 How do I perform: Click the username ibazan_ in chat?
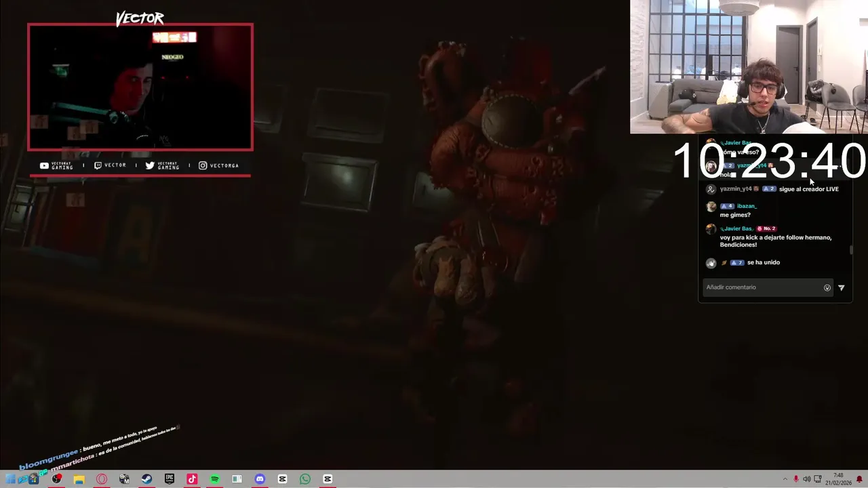click(747, 206)
